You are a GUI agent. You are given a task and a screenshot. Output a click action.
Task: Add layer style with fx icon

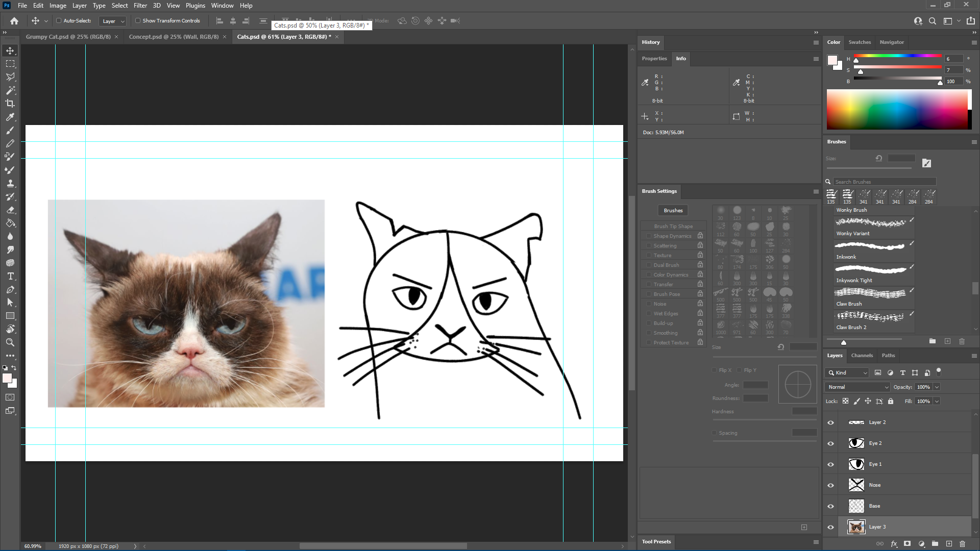point(894,544)
